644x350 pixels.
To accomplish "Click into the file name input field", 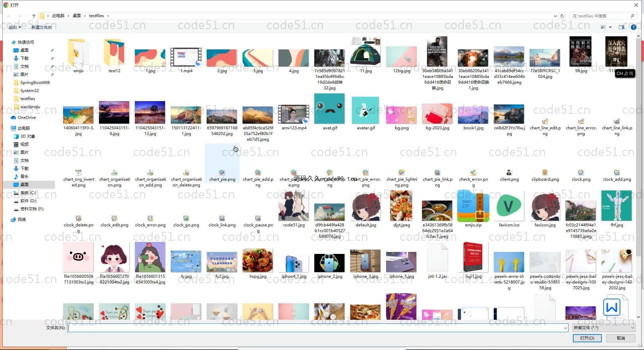I will [x=315, y=328].
